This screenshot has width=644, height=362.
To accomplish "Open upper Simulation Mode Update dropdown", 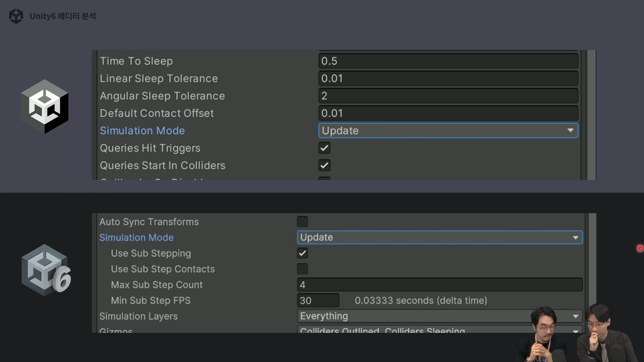I will [x=448, y=131].
